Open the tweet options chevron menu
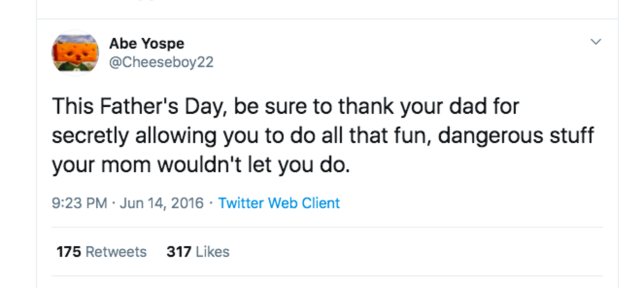This screenshot has width=644, height=288. coord(595,42)
